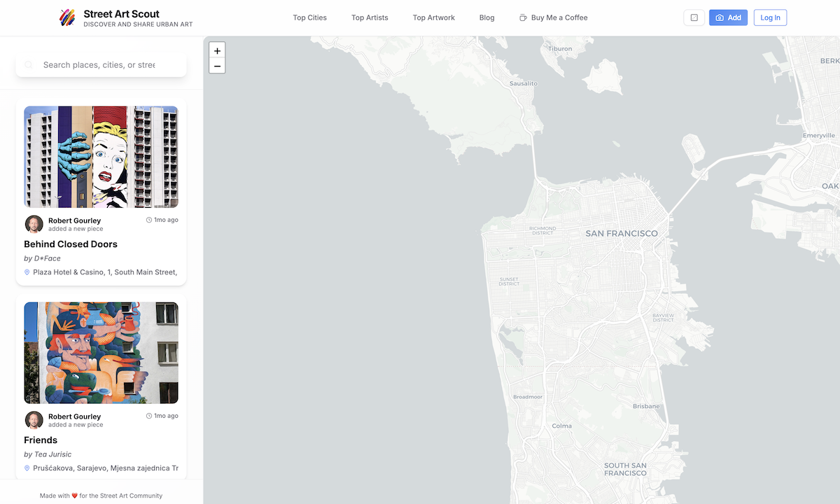Click the search magnifier icon

coord(29,65)
